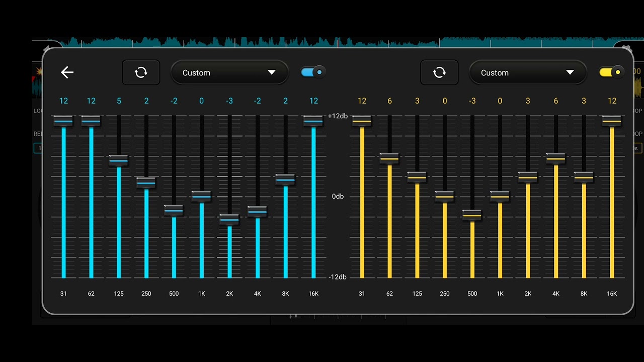Open the yellow deck Custom preset dropdown
This screenshot has height=362, width=644.
point(528,72)
